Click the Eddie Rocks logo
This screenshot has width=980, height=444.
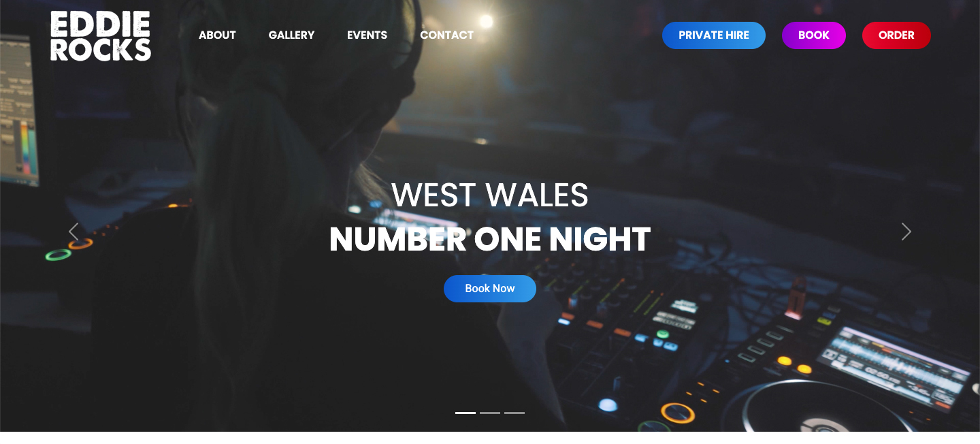coord(101,35)
